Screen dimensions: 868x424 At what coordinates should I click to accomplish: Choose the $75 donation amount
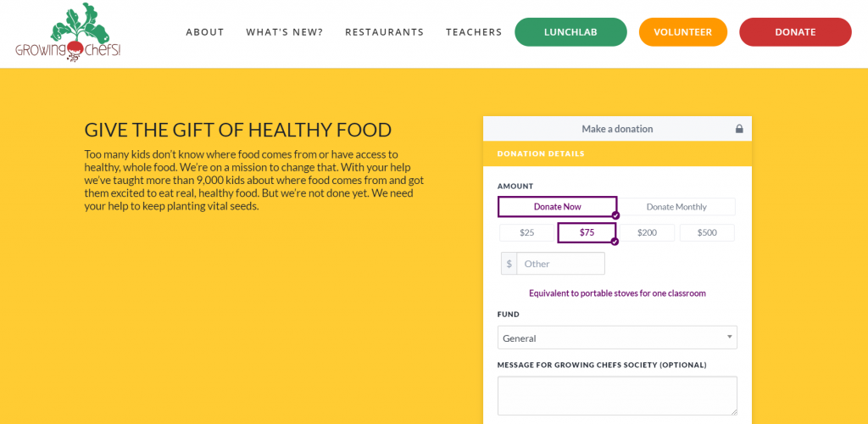[x=587, y=232]
